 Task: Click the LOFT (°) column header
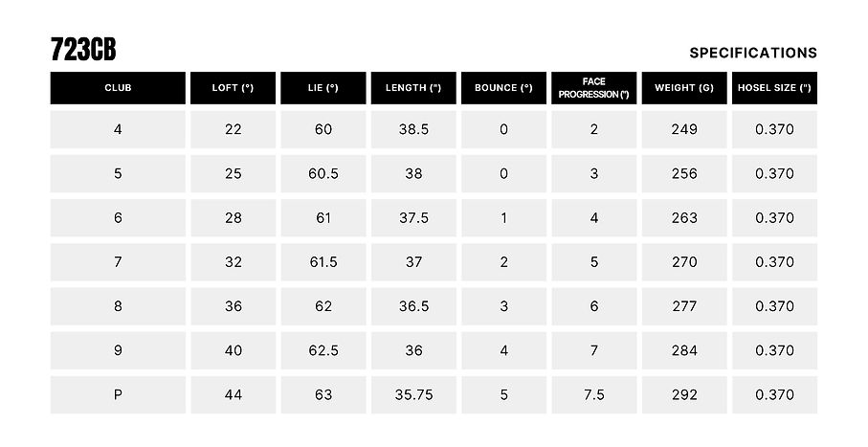click(x=233, y=88)
